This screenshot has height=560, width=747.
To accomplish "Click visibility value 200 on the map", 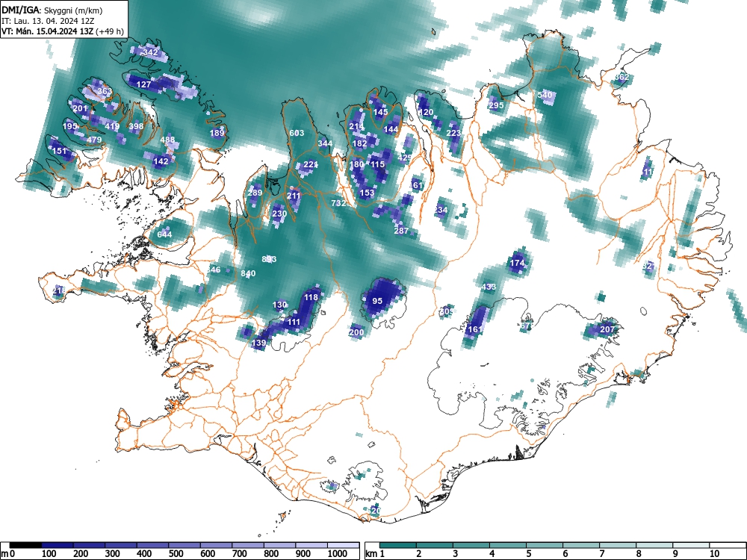I will click(x=357, y=333).
